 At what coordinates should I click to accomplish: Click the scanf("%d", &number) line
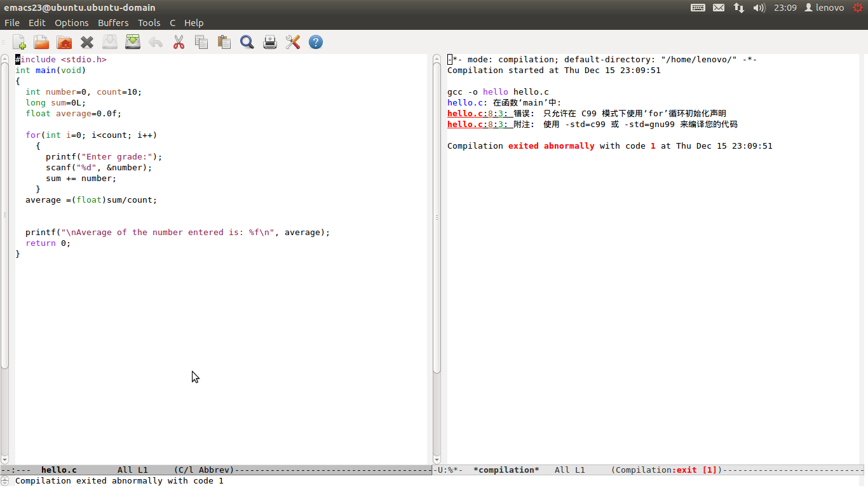click(x=99, y=168)
